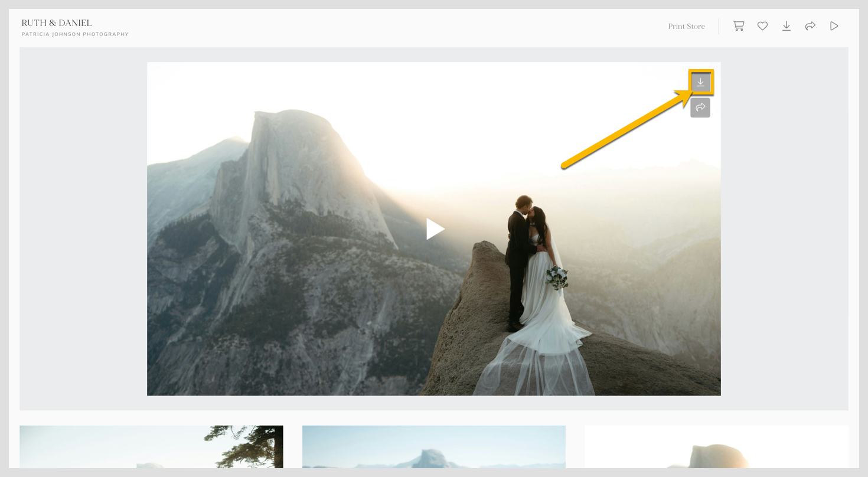Open the middle thumbnail with blue sky
The width and height of the screenshot is (868, 477).
pos(434,447)
